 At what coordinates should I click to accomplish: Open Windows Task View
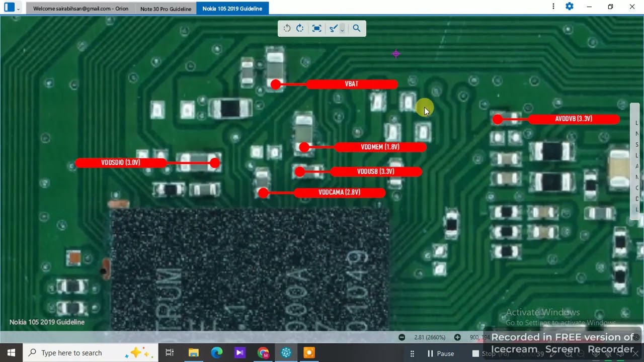pyautogui.click(x=170, y=353)
